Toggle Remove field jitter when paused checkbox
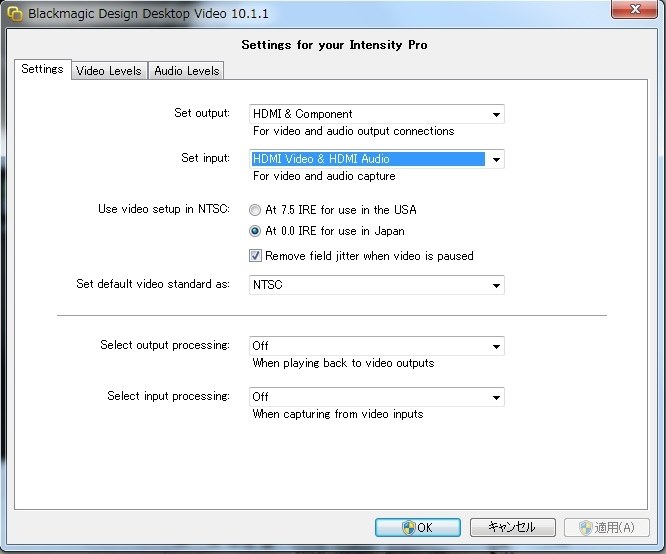 pos(255,256)
